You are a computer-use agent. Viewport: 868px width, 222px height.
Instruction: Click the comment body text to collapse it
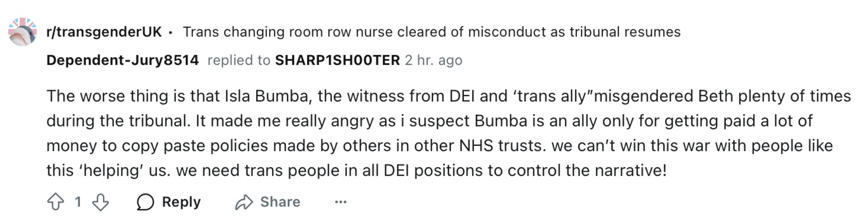408,133
